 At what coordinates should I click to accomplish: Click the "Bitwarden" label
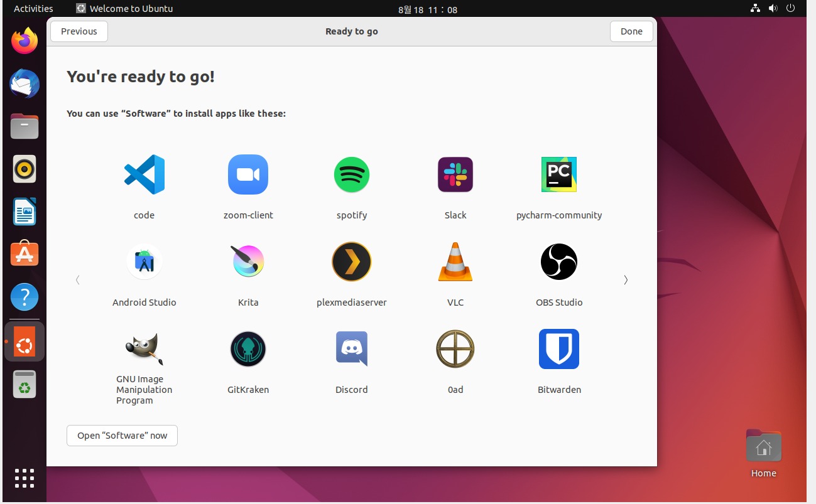(559, 390)
